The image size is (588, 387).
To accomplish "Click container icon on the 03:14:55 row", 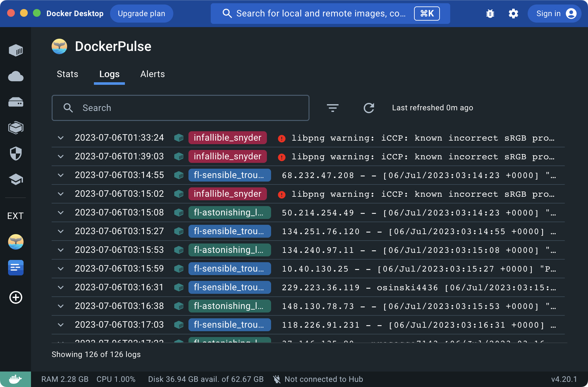I will pos(179,175).
